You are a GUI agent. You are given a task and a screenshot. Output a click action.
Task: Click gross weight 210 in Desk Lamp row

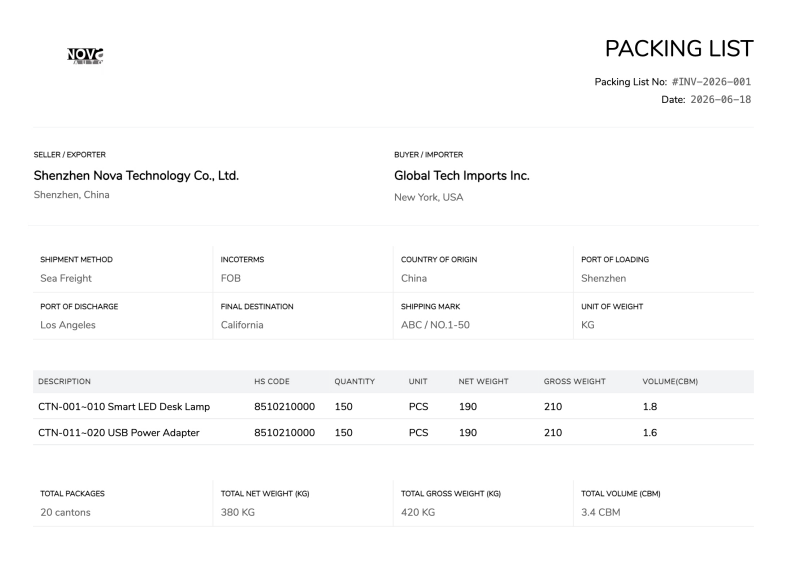pyautogui.click(x=553, y=407)
